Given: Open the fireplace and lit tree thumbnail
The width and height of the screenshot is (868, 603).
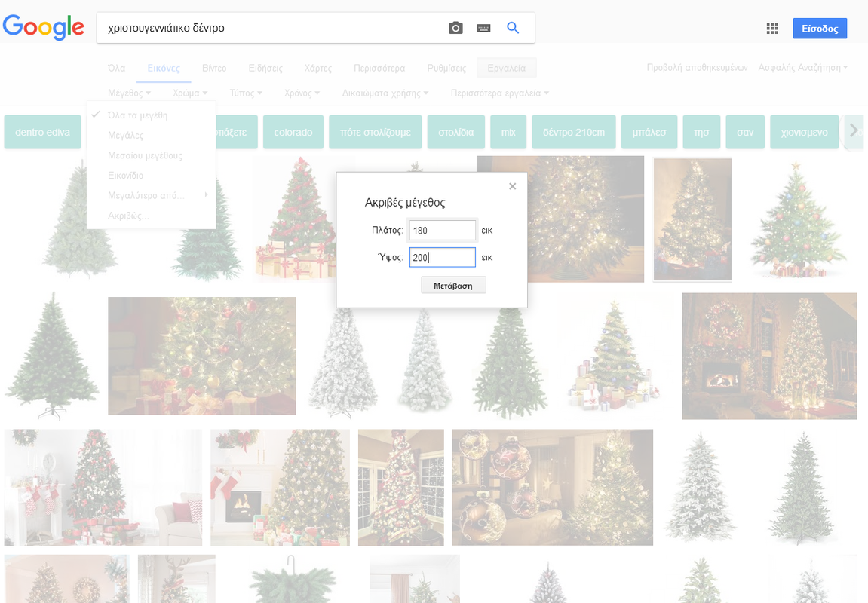Looking at the screenshot, I should [769, 357].
